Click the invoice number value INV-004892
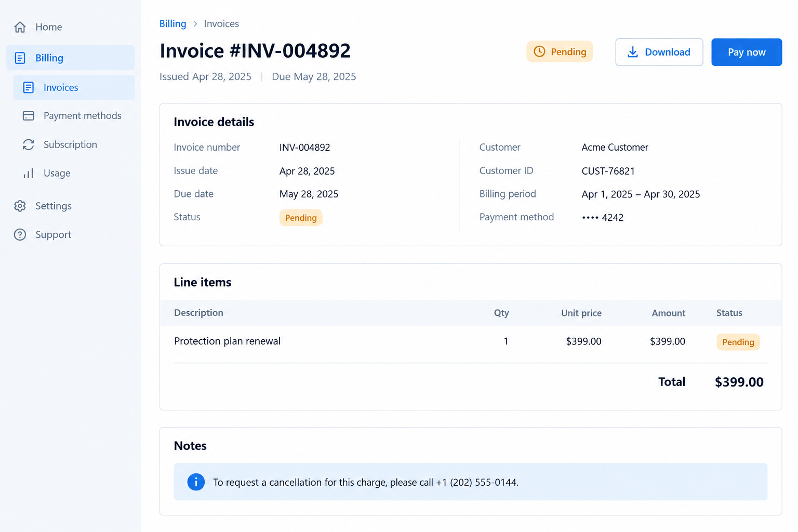 (305, 148)
